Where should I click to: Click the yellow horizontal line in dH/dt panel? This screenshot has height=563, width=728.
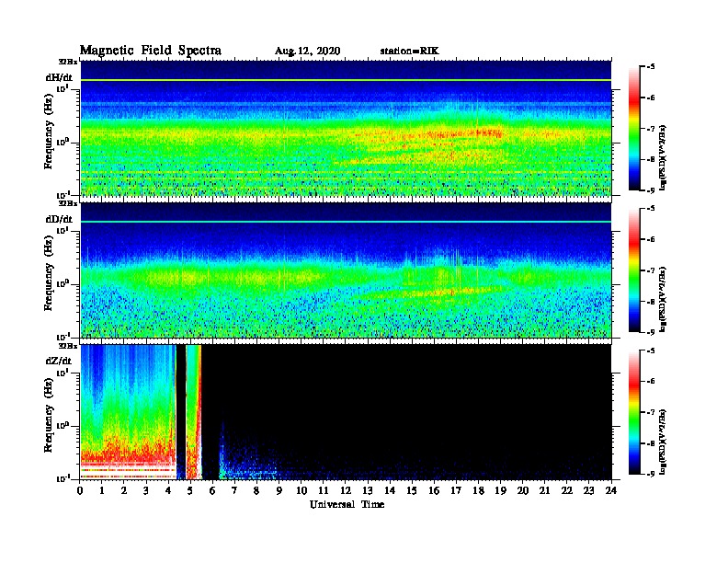tap(346, 80)
